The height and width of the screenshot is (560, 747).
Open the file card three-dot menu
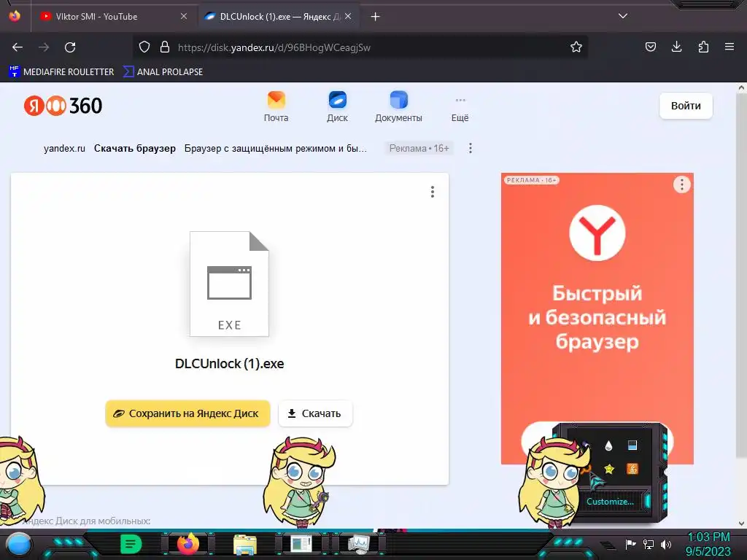432,192
